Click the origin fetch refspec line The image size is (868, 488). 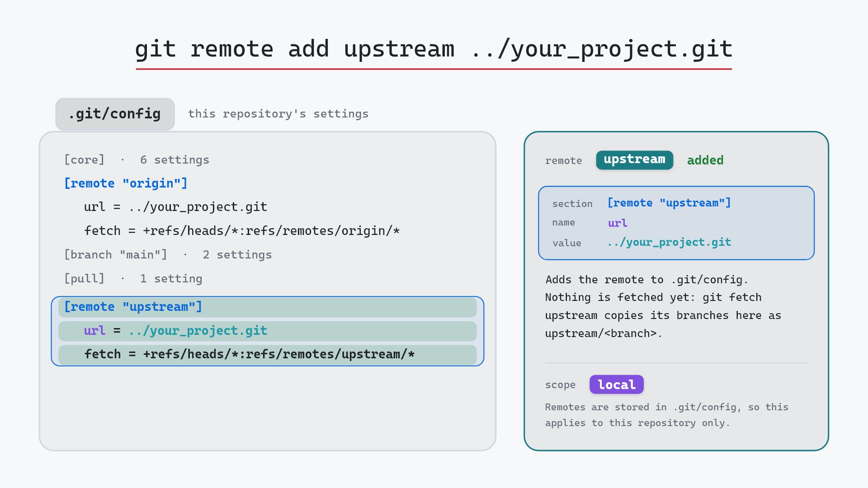point(242,231)
